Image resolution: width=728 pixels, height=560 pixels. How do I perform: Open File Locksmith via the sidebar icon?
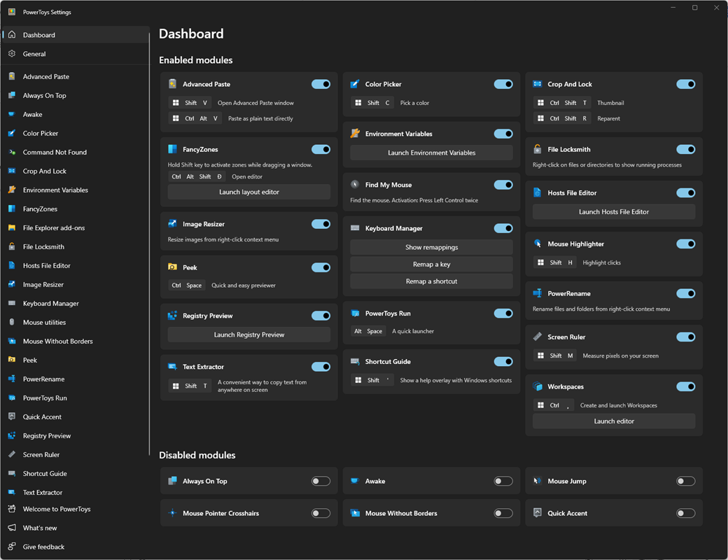click(x=12, y=246)
